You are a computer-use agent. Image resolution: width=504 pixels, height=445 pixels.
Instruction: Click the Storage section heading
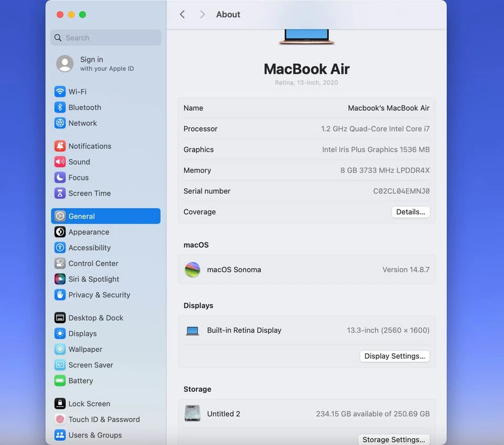click(x=197, y=389)
